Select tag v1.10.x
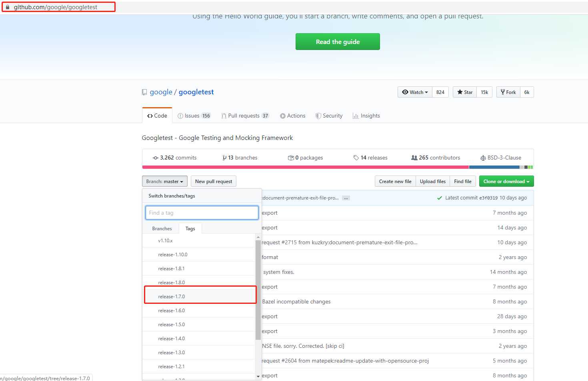Viewport: 588px width, 381px height. click(199, 240)
